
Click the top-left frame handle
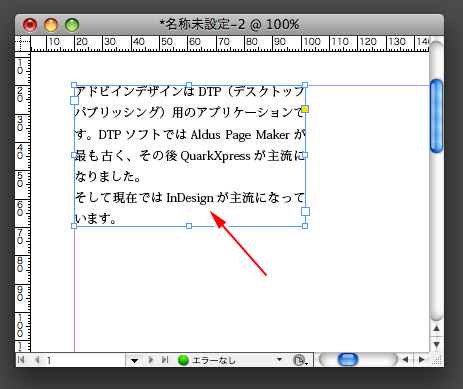pyautogui.click(x=74, y=85)
